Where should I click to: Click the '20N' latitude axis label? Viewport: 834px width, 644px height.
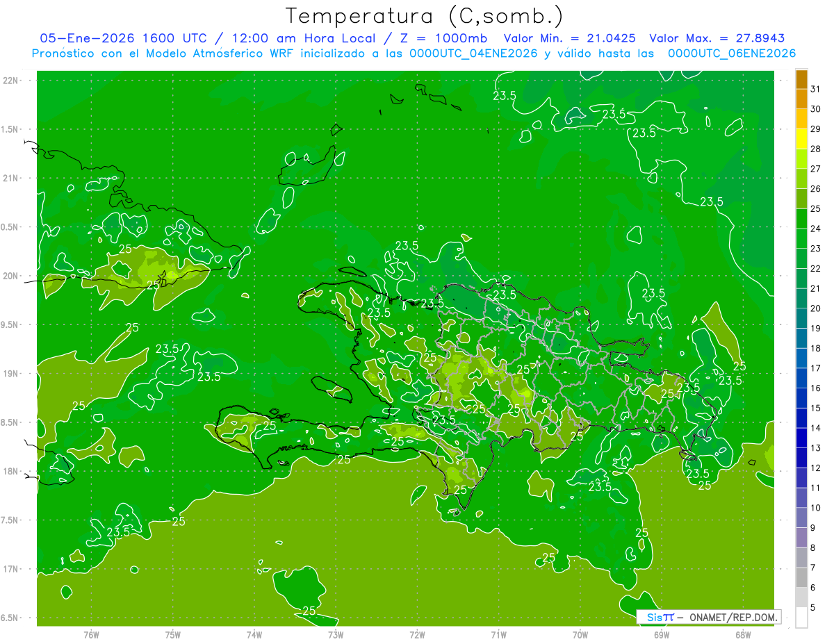click(12, 276)
